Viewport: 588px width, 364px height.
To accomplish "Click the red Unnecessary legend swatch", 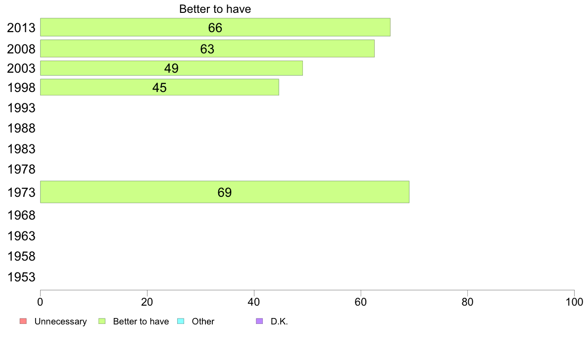I will click(x=23, y=321).
